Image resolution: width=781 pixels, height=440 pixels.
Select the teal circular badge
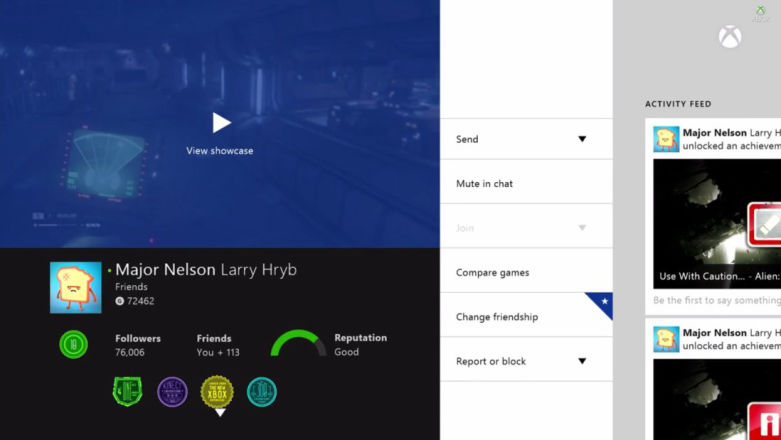pyautogui.click(x=262, y=392)
